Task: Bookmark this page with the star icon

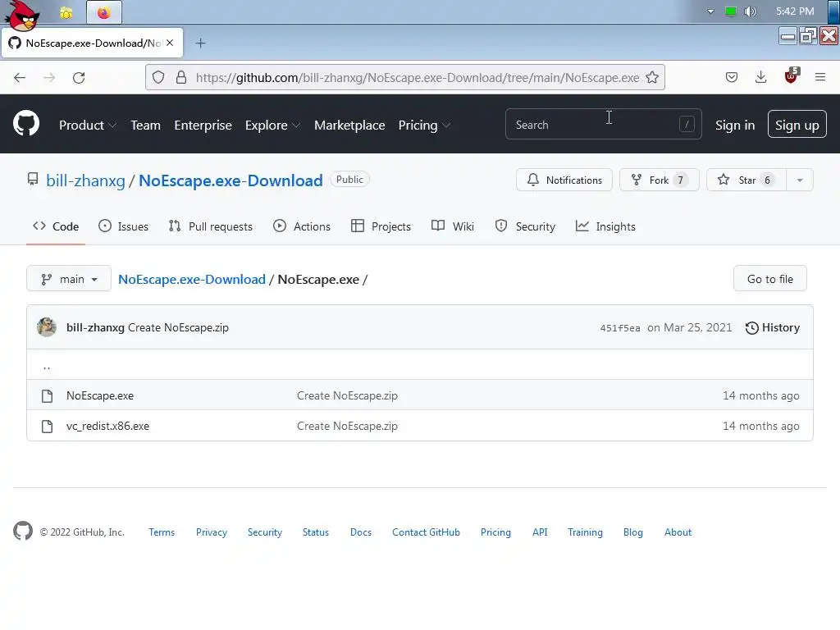Action: coord(652,77)
